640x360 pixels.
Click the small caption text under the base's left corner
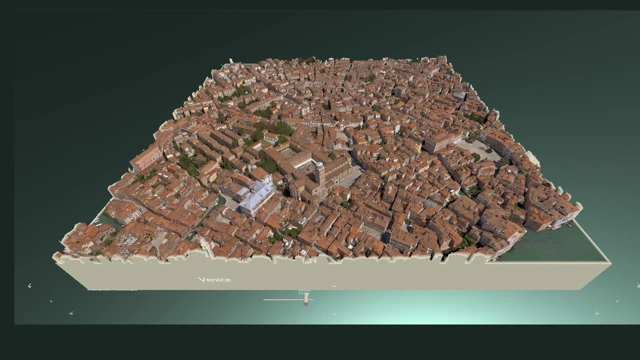pyautogui.click(x=113, y=290)
